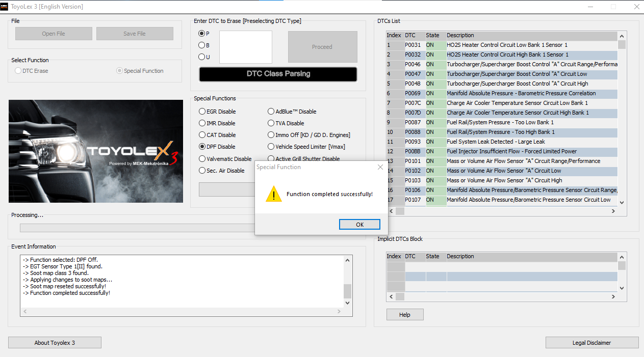This screenshot has width=644, height=357.
Task: Select P0087 Fuel Rail Pressure Too Low
Action: (x=502, y=122)
